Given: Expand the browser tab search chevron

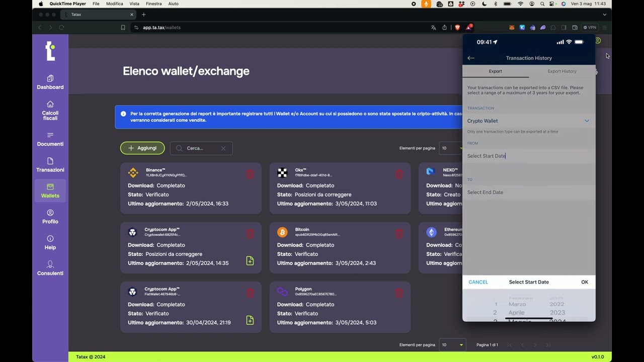Looking at the screenshot, I should tap(604, 15).
